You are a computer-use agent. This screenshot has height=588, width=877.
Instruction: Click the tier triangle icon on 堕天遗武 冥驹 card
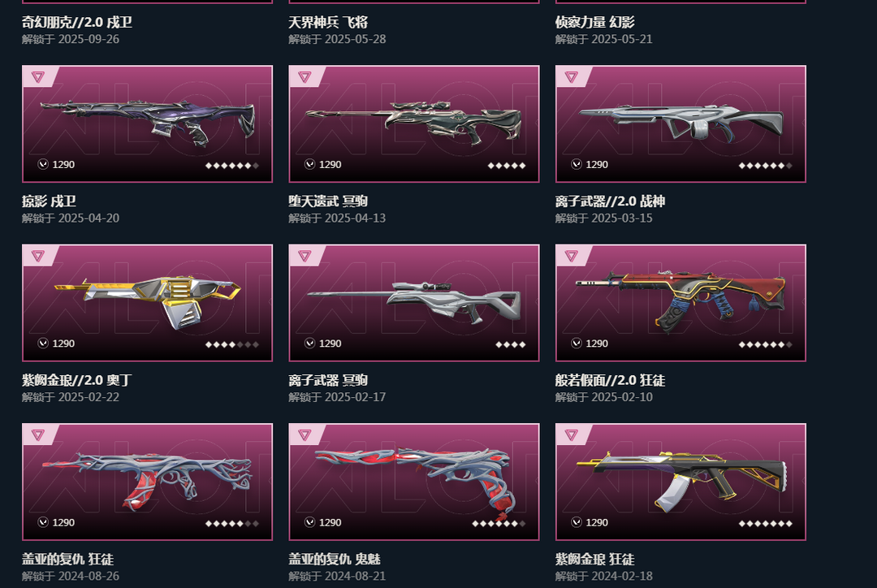(x=305, y=76)
